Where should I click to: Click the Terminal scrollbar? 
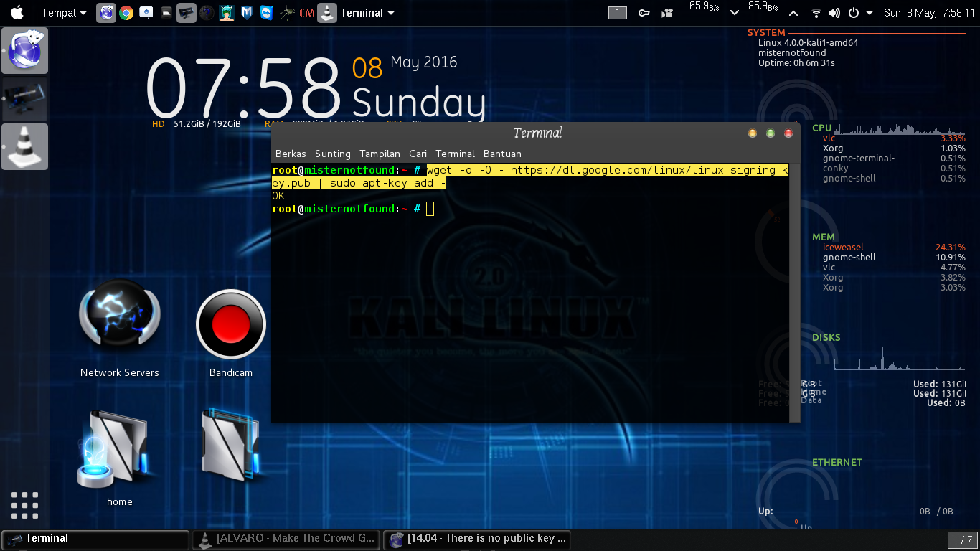(794, 291)
